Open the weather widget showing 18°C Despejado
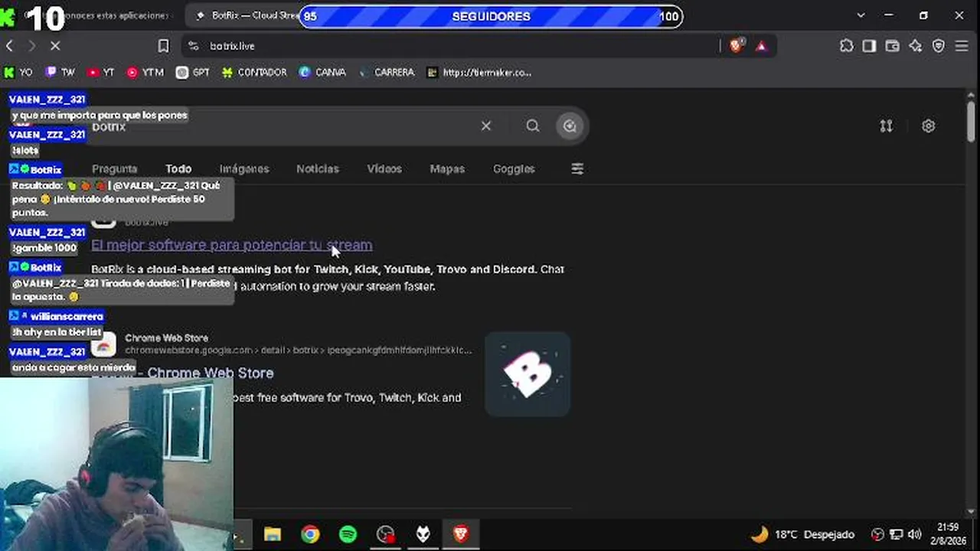Viewport: 980px width, 551px height. (x=802, y=534)
